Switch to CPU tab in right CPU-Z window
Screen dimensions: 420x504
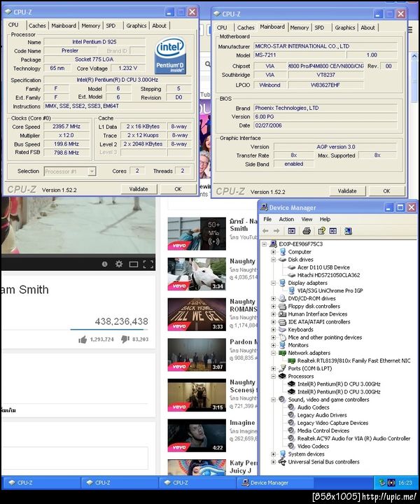[222, 27]
